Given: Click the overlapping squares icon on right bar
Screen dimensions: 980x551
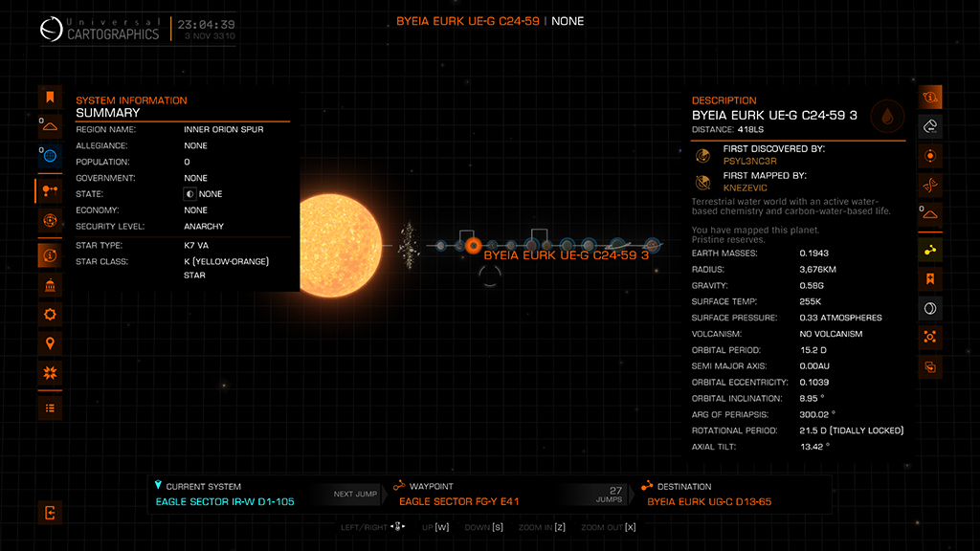Looking at the screenshot, I should [930, 366].
